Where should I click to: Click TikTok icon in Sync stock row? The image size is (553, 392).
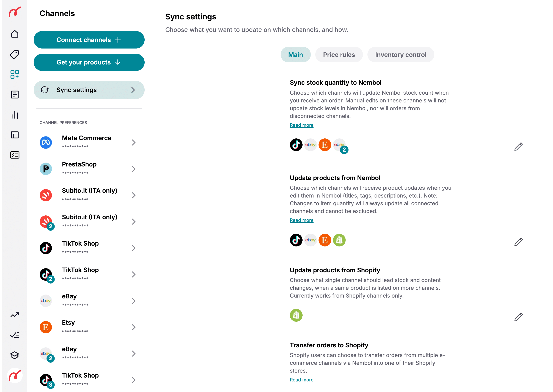[x=296, y=145]
